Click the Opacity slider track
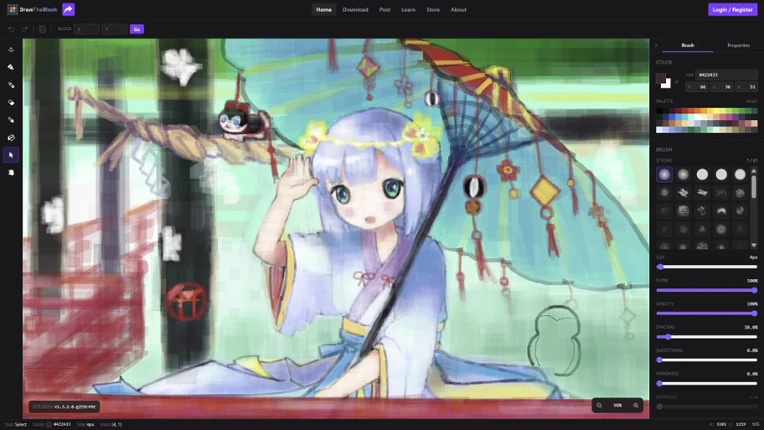The width and height of the screenshot is (764, 430). (707, 314)
